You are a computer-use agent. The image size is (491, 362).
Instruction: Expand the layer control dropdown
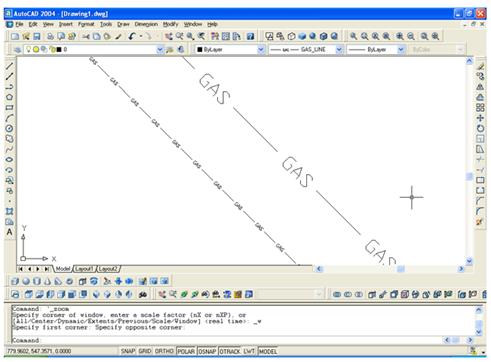click(x=160, y=50)
